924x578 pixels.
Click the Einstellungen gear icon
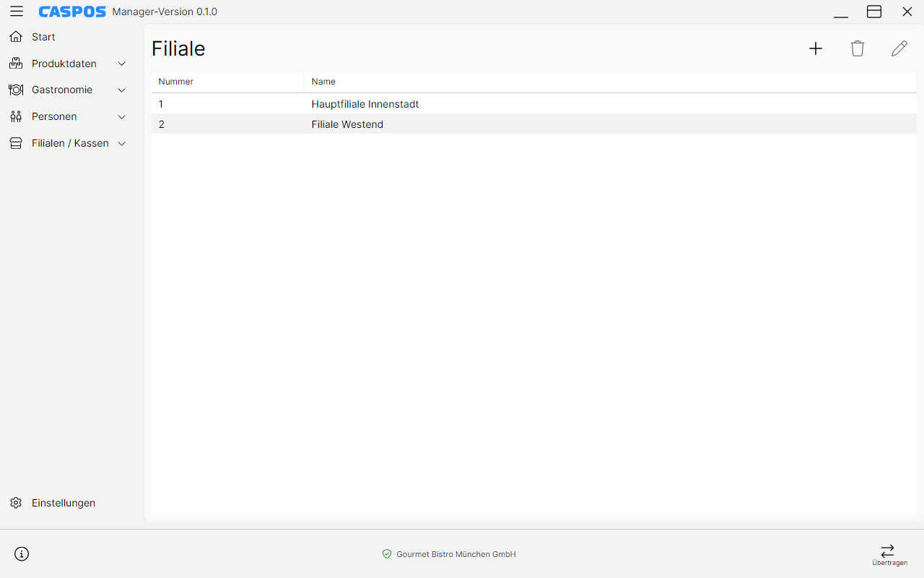point(16,503)
